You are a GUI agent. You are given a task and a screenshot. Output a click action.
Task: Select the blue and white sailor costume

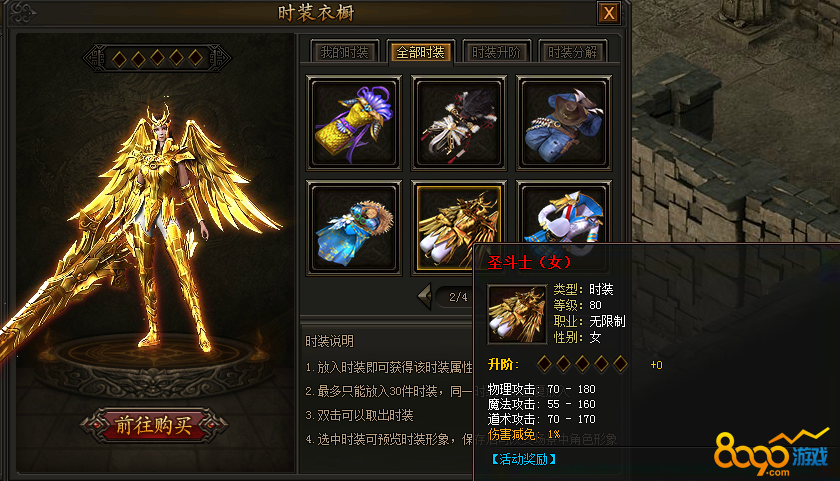(x=564, y=214)
